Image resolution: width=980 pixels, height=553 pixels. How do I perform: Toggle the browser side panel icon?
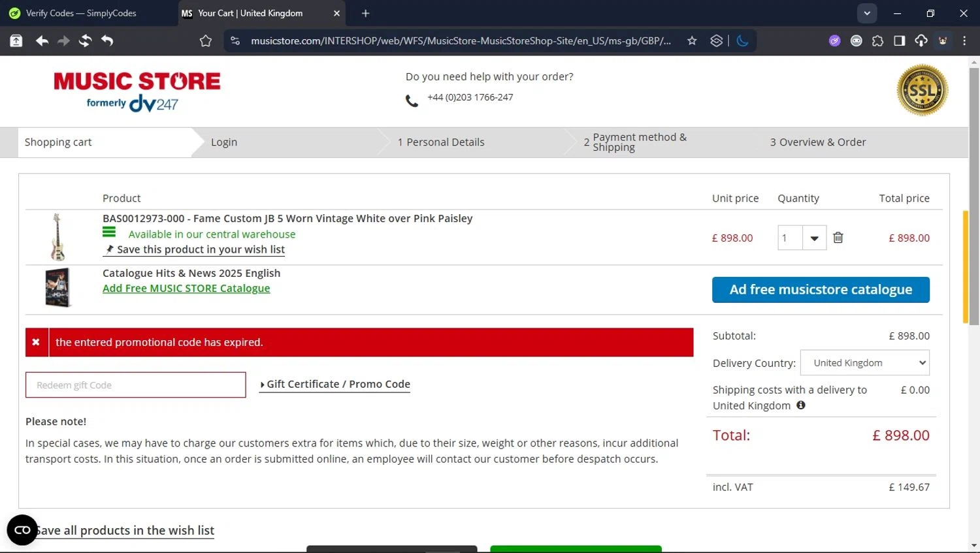[900, 40]
